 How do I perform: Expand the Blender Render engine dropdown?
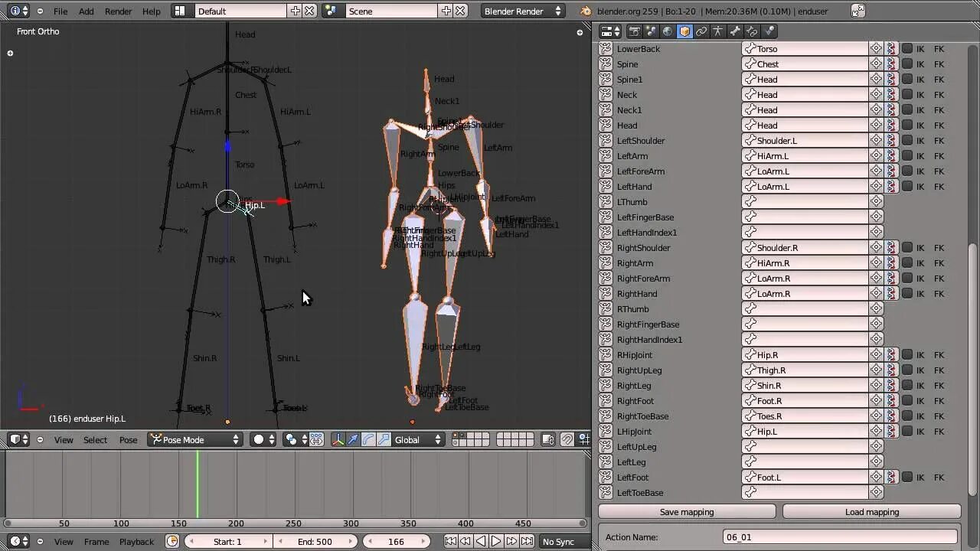tap(524, 11)
